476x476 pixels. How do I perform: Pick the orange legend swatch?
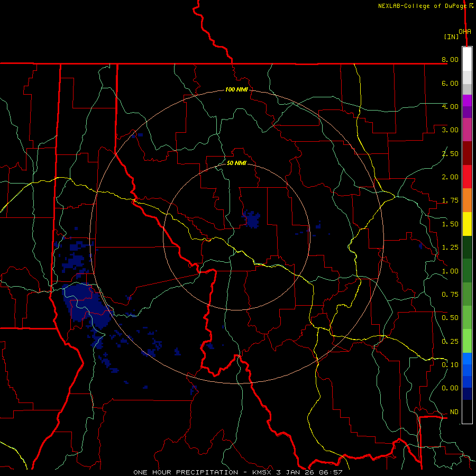[x=467, y=200]
